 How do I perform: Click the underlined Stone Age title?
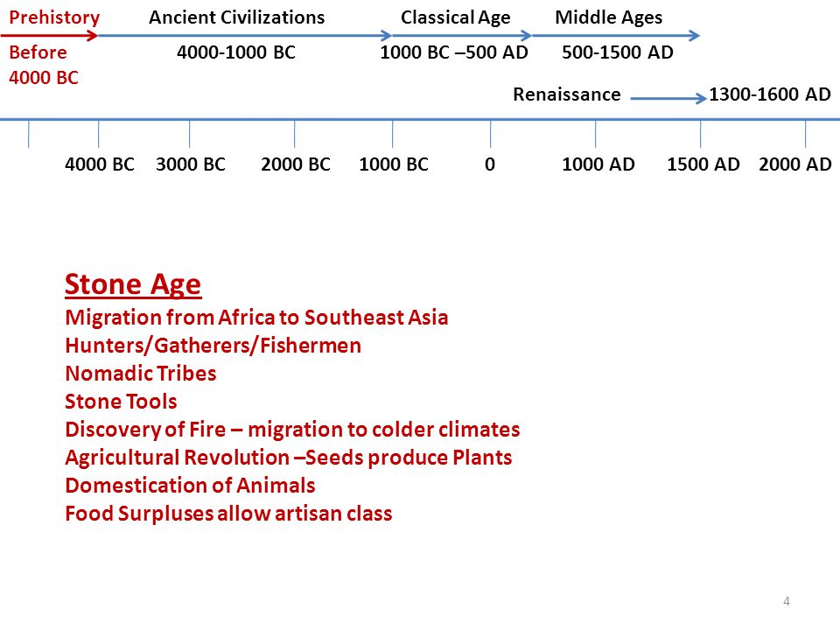click(x=133, y=284)
